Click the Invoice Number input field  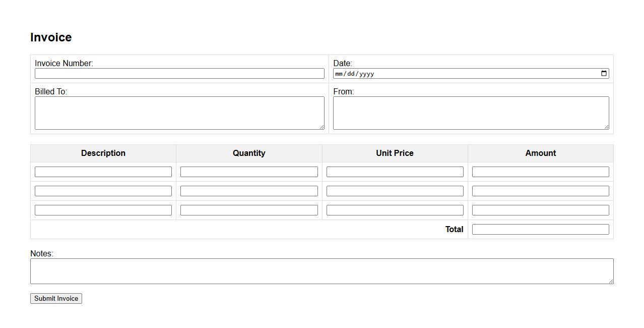179,74
